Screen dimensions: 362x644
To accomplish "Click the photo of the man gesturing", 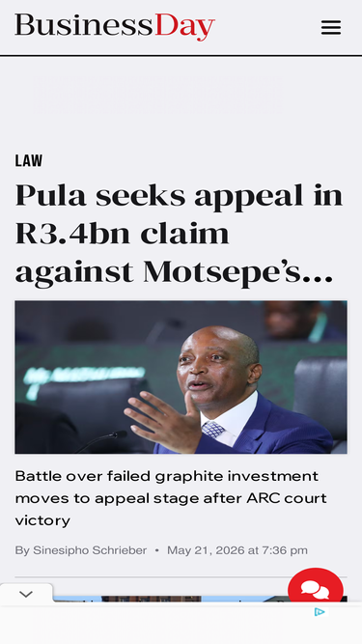I will tap(181, 378).
